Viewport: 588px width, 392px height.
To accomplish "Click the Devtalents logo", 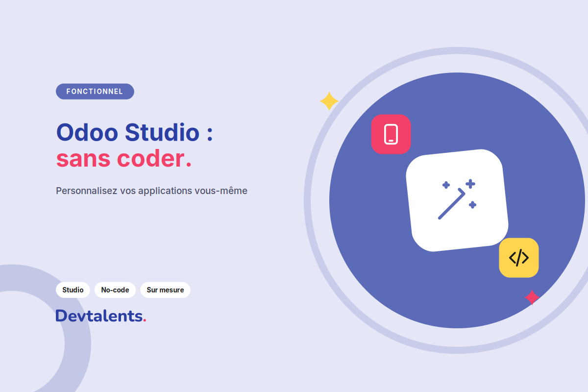I will tap(101, 316).
